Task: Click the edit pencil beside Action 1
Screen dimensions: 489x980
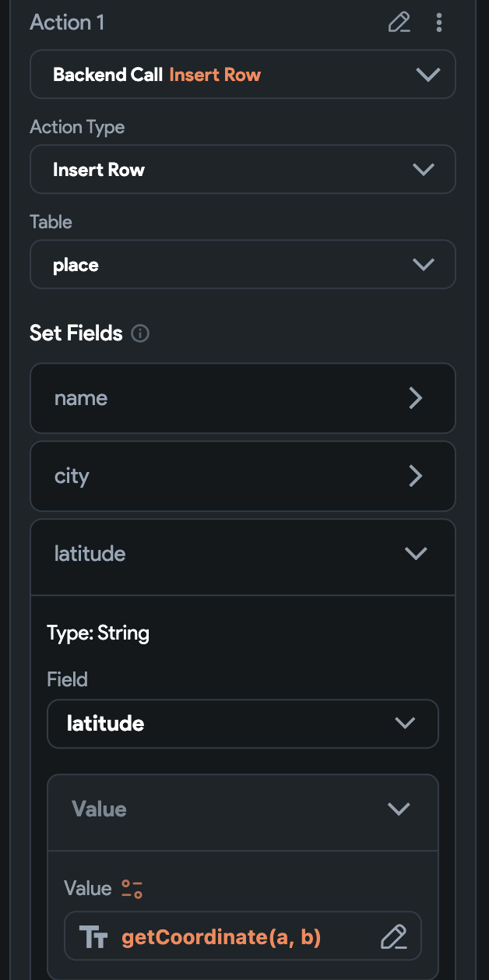Action: tap(399, 23)
